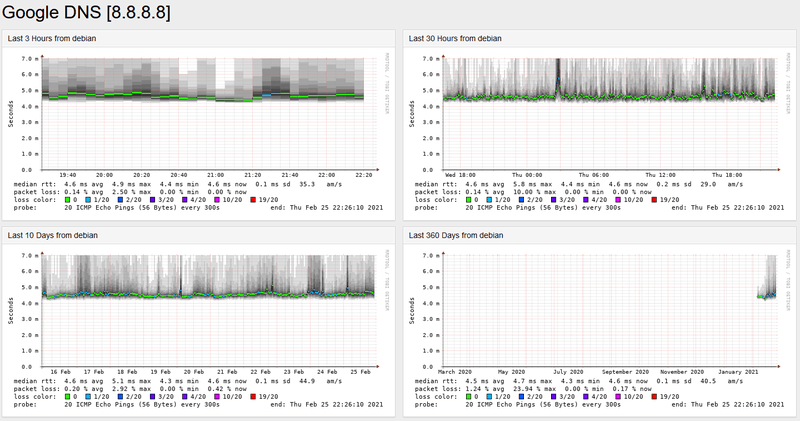Click the "July 2020" axis label in Last 360 Days graph
Screen dimensions: 800x421
pos(568,372)
